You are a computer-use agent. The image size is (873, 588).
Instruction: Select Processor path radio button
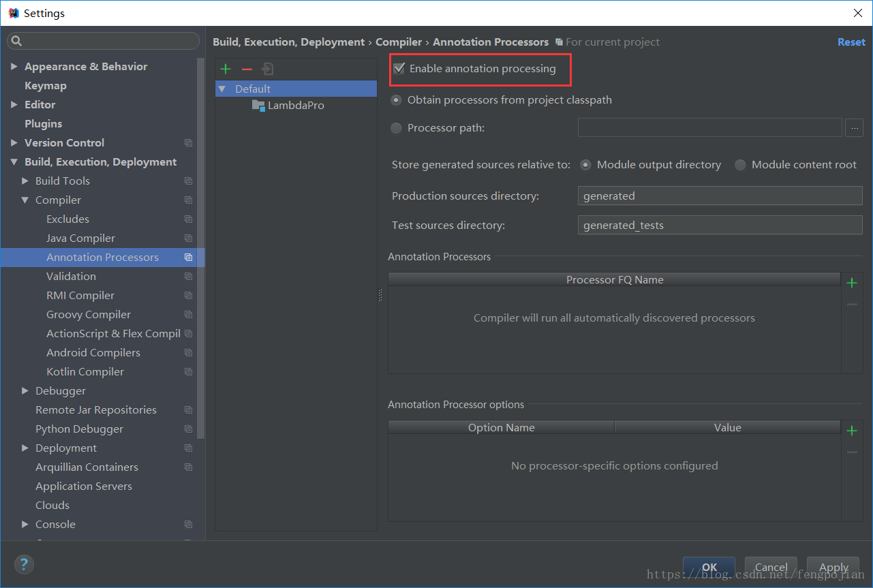(397, 128)
